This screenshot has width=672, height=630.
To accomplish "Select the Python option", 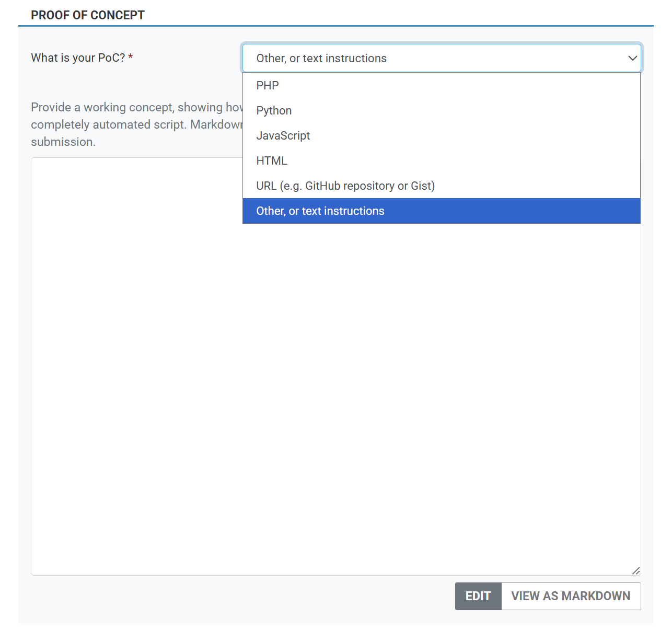I will tap(274, 110).
